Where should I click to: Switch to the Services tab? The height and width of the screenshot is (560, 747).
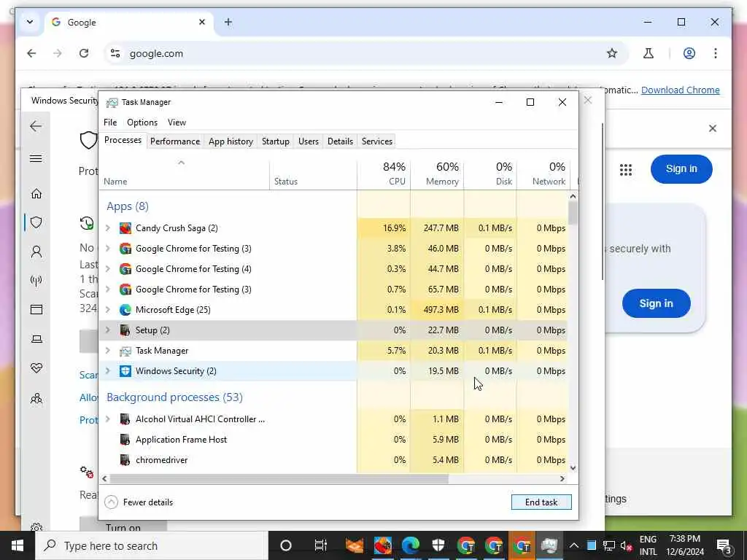[x=377, y=141]
